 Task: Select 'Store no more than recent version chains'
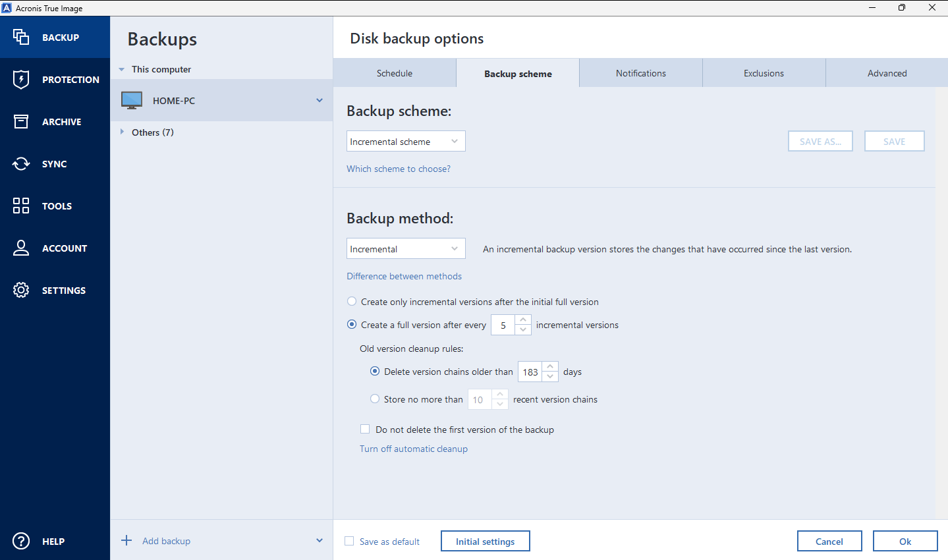point(375,399)
